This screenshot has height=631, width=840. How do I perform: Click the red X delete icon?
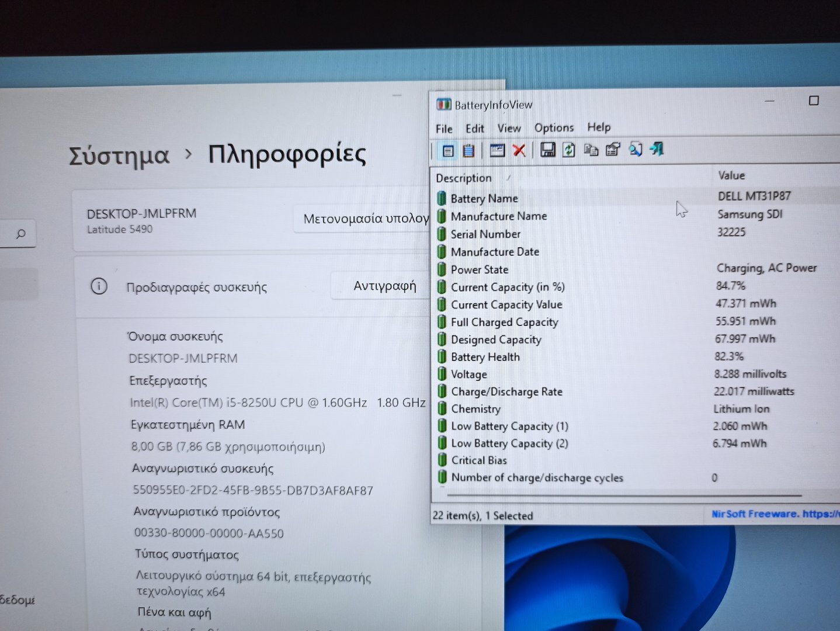519,150
